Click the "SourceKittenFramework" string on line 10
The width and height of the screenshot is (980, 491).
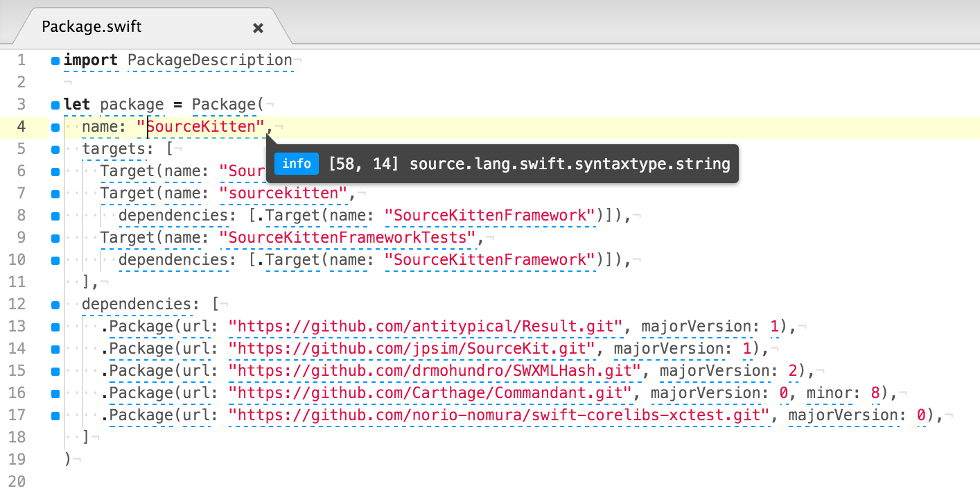tap(490, 260)
